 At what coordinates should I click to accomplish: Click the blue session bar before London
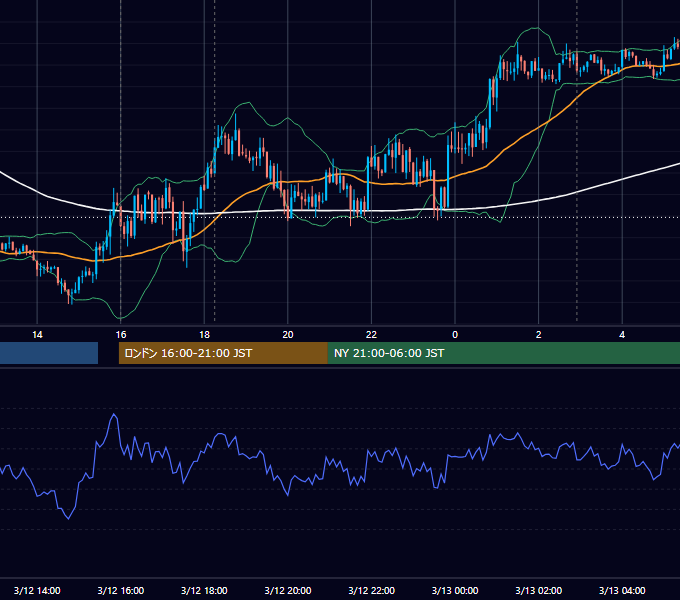point(49,353)
